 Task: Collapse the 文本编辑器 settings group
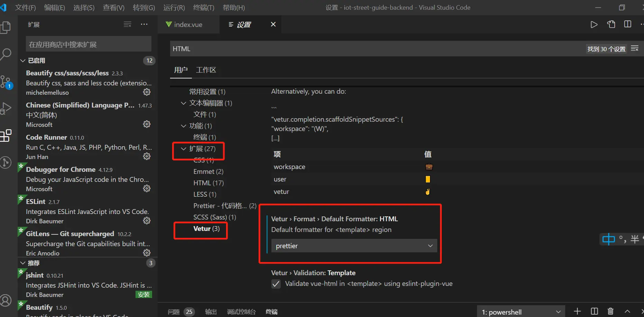coord(184,103)
